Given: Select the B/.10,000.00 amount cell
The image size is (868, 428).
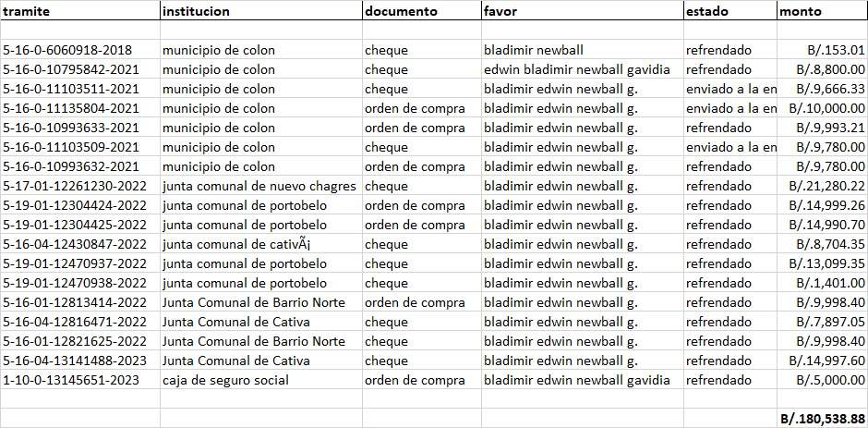Looking at the screenshot, I should click(x=822, y=108).
